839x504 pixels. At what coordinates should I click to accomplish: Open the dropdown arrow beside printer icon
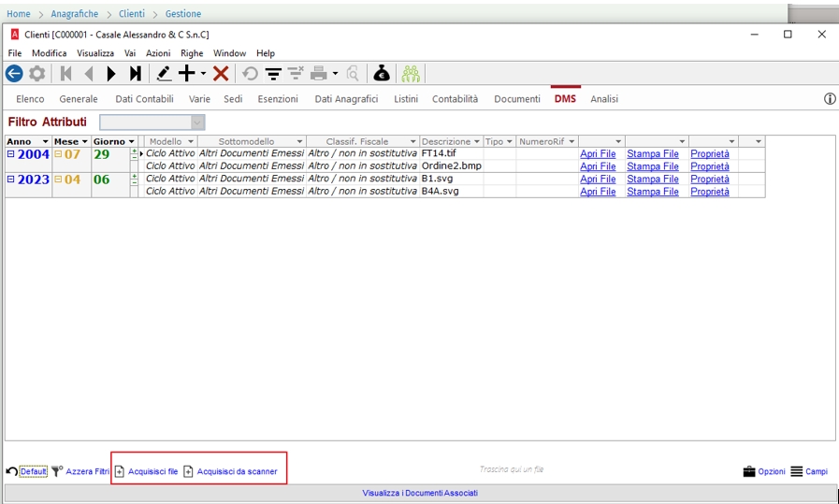(335, 73)
